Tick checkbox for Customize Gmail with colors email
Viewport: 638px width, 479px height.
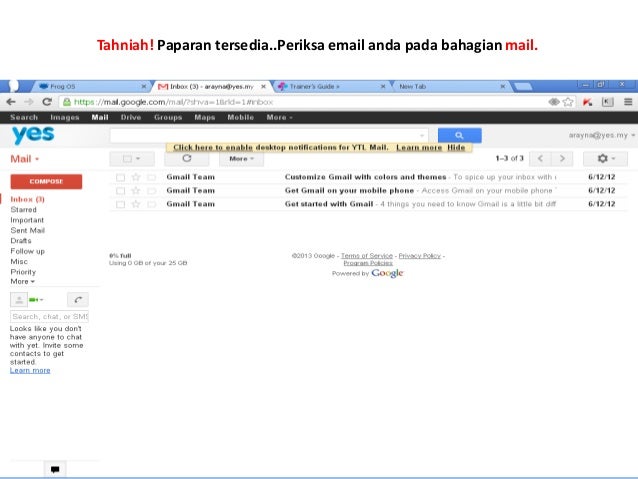pyautogui.click(x=120, y=177)
